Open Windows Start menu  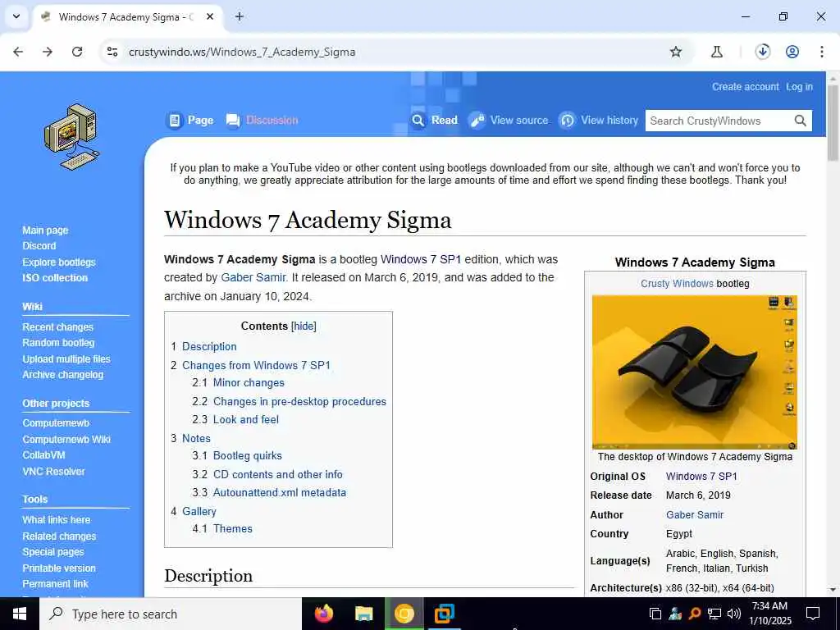pyautogui.click(x=20, y=614)
